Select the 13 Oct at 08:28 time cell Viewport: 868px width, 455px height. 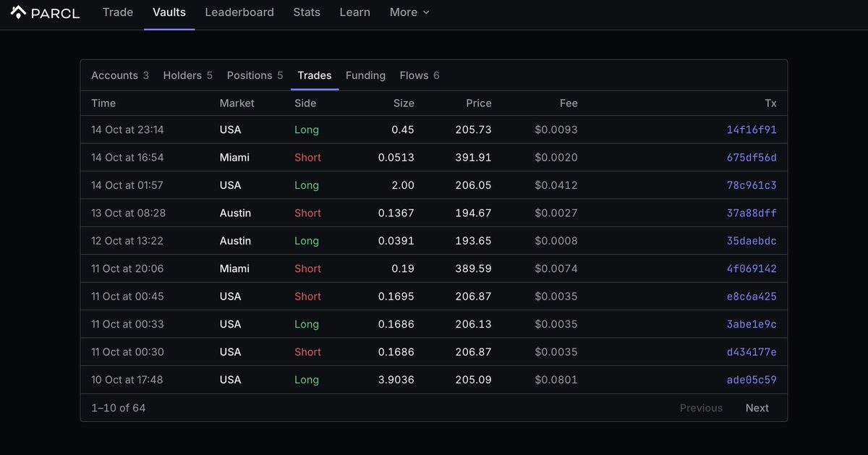(128, 213)
